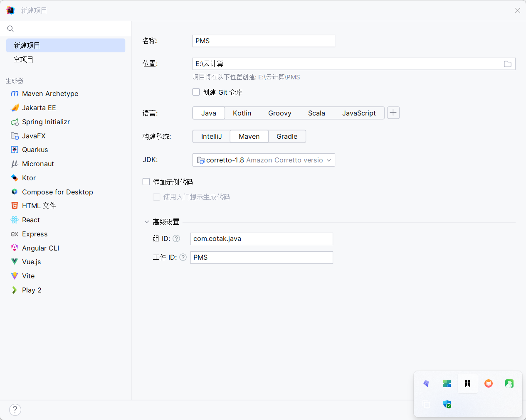Open the purple diamond tray icon

[426, 383]
